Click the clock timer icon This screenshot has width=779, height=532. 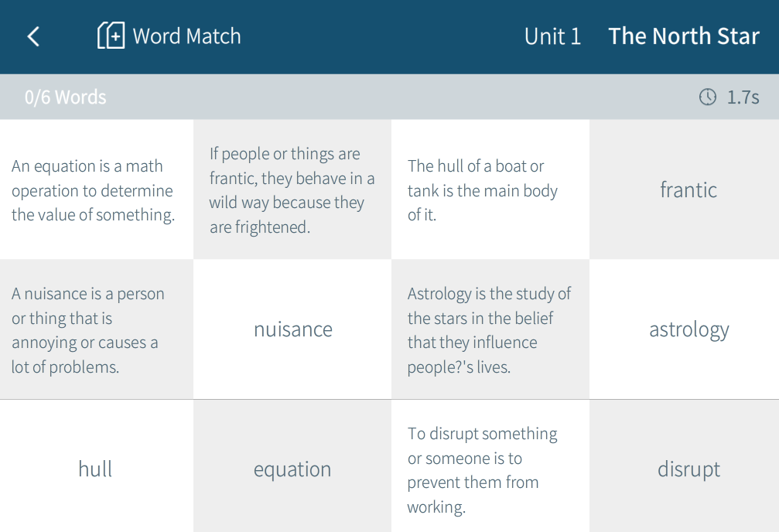[x=707, y=97]
